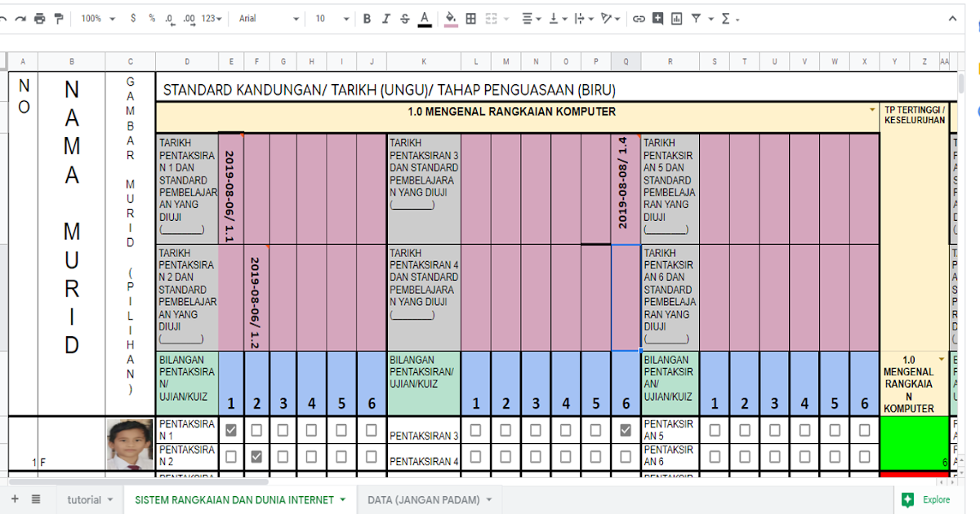
Task: Switch to the DATA (JANGAN PADAM) sheet tab
Action: (x=425, y=499)
